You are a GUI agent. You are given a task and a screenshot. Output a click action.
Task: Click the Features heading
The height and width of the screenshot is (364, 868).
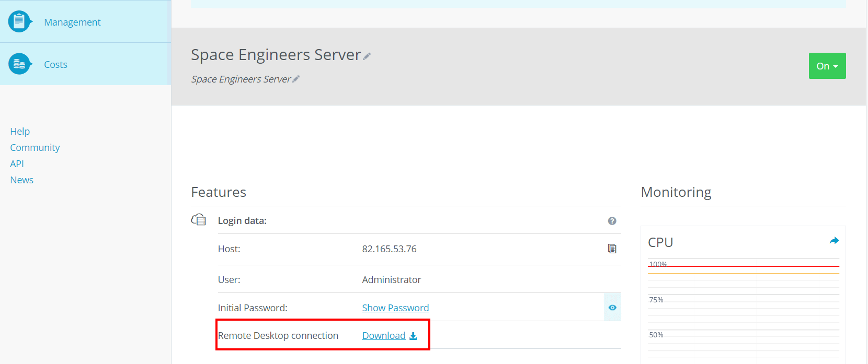click(219, 192)
